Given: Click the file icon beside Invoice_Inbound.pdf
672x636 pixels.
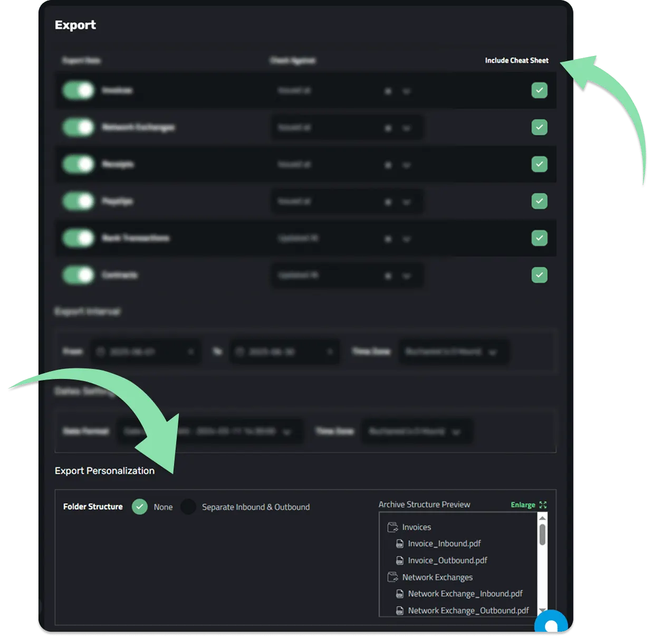Looking at the screenshot, I should click(x=400, y=544).
